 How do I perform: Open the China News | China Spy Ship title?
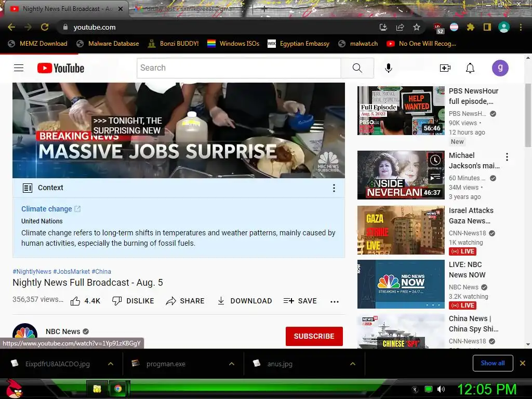[474, 324]
